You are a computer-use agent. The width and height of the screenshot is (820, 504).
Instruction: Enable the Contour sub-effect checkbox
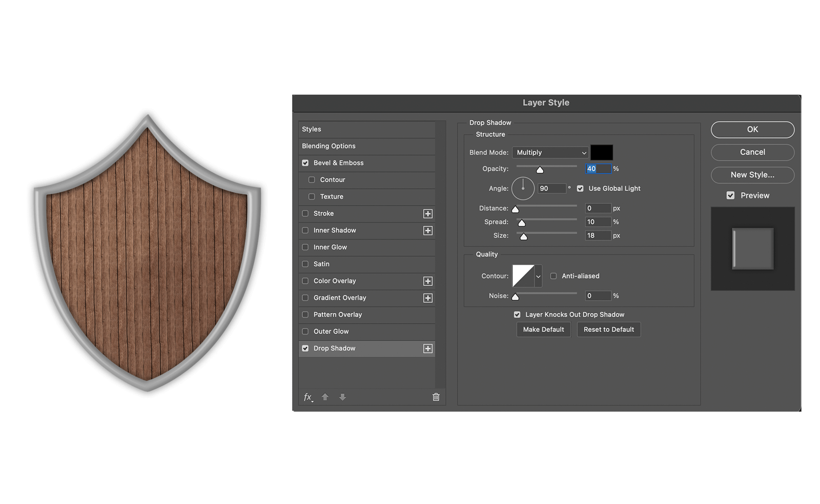coord(312,180)
